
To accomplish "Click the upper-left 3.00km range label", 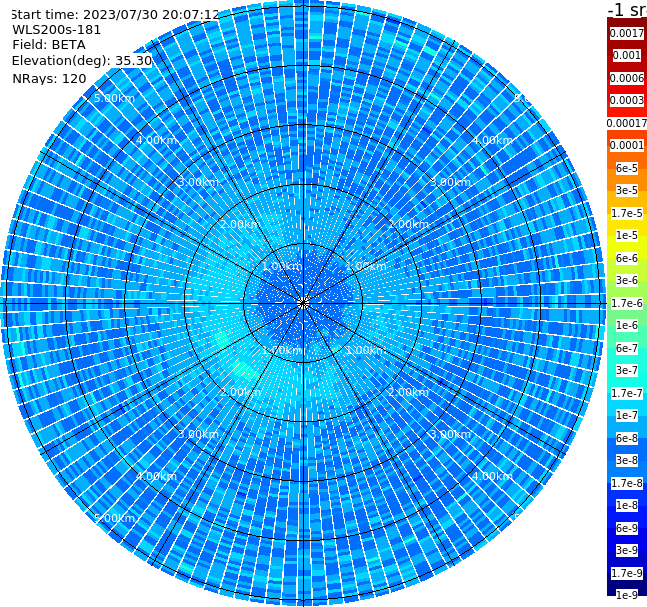I will (198, 182).
